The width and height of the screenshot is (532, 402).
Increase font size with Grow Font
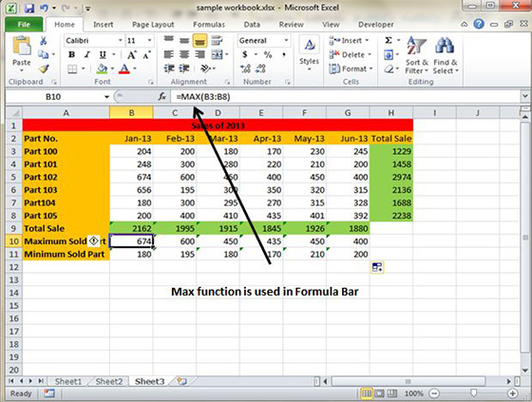tap(132, 55)
